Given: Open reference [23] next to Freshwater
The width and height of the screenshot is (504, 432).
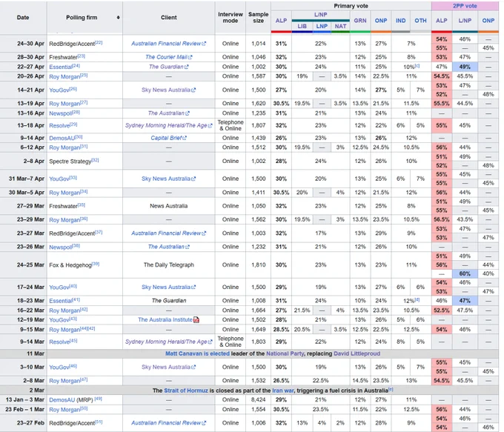Looking at the screenshot, I should click(x=82, y=56).
